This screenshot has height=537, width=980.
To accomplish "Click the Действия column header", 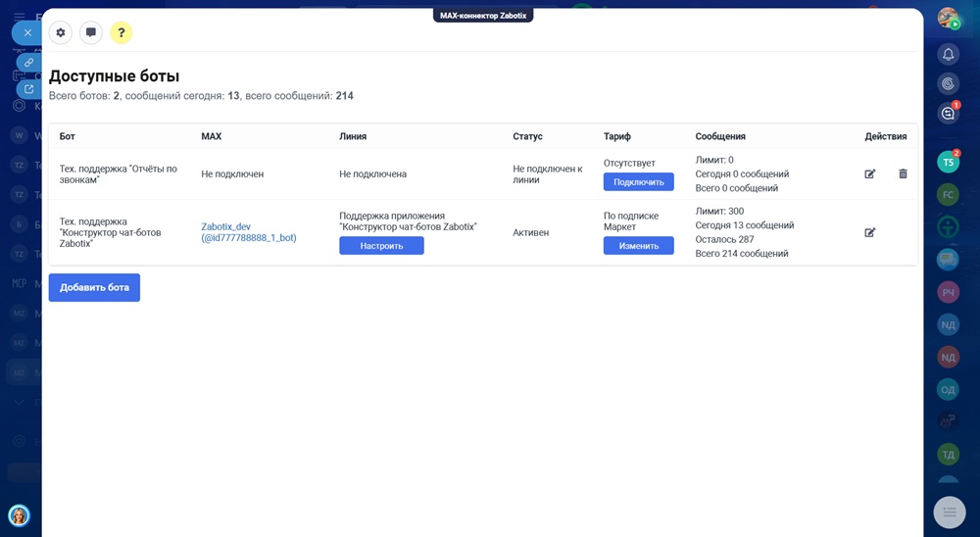I will 886,136.
